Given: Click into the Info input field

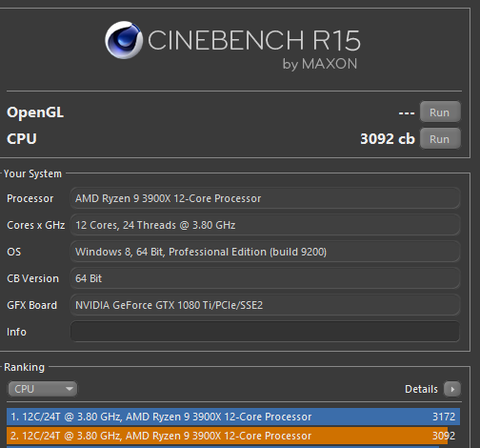Looking at the screenshot, I should [265, 332].
